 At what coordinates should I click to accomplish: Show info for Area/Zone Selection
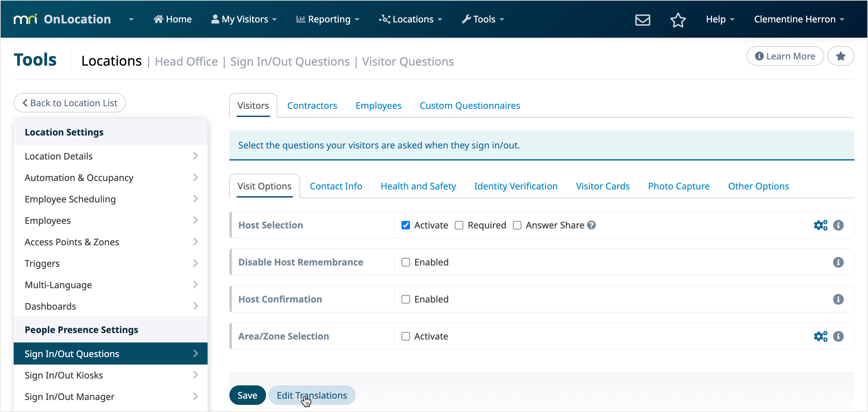click(x=838, y=336)
